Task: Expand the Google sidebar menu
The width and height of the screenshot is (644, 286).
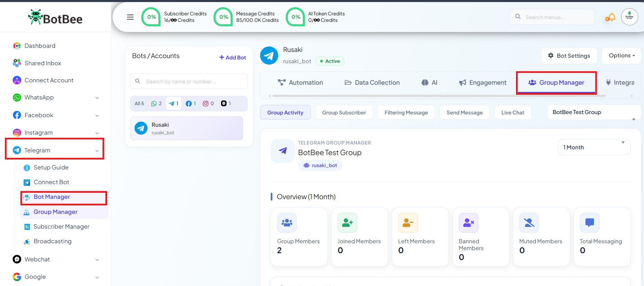Action: click(55, 277)
